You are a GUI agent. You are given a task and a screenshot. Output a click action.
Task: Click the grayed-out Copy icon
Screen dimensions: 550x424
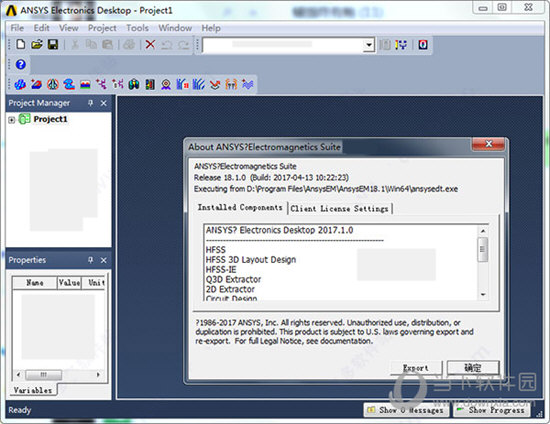(92, 45)
